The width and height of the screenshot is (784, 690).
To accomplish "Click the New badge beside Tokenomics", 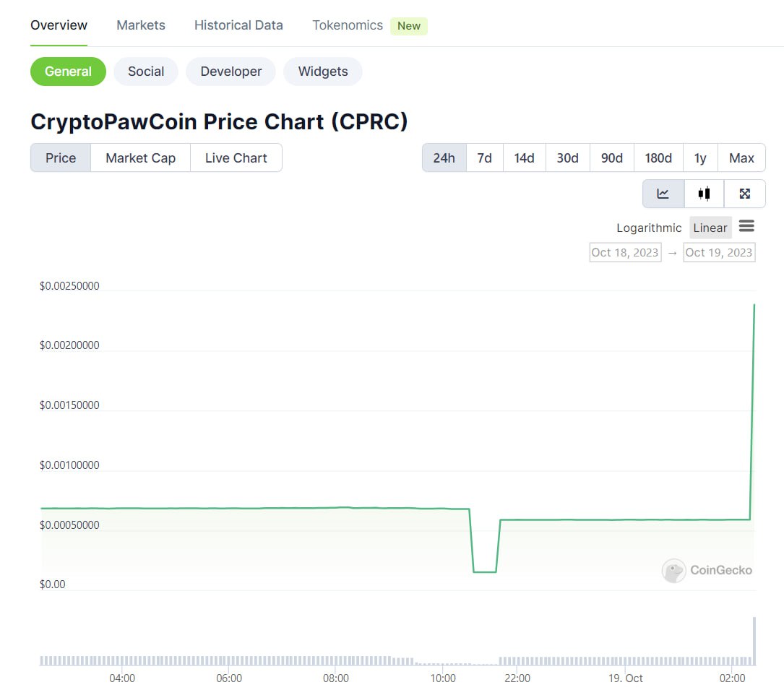I will (x=409, y=26).
